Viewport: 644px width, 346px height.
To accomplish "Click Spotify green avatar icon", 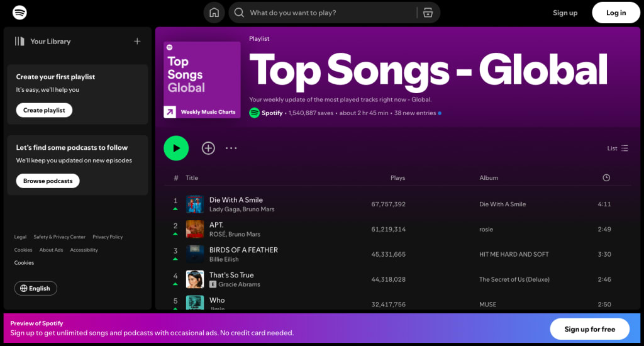I will (x=254, y=113).
